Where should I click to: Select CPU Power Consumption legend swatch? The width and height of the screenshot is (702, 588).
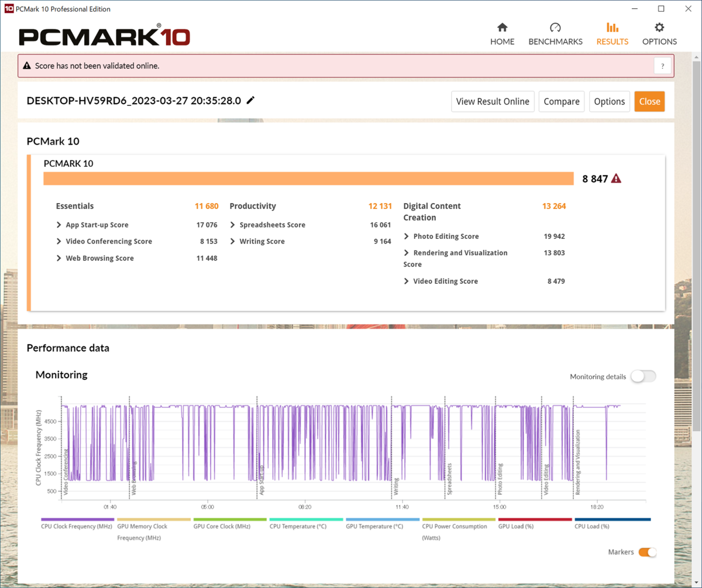pyautogui.click(x=459, y=520)
